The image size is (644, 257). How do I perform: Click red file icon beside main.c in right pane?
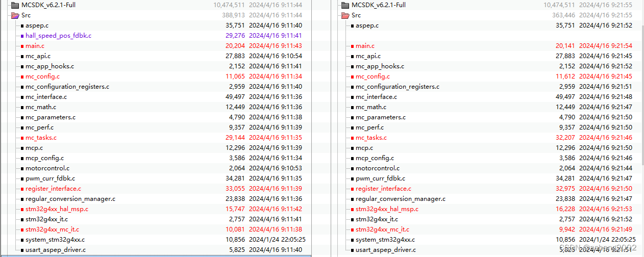352,46
